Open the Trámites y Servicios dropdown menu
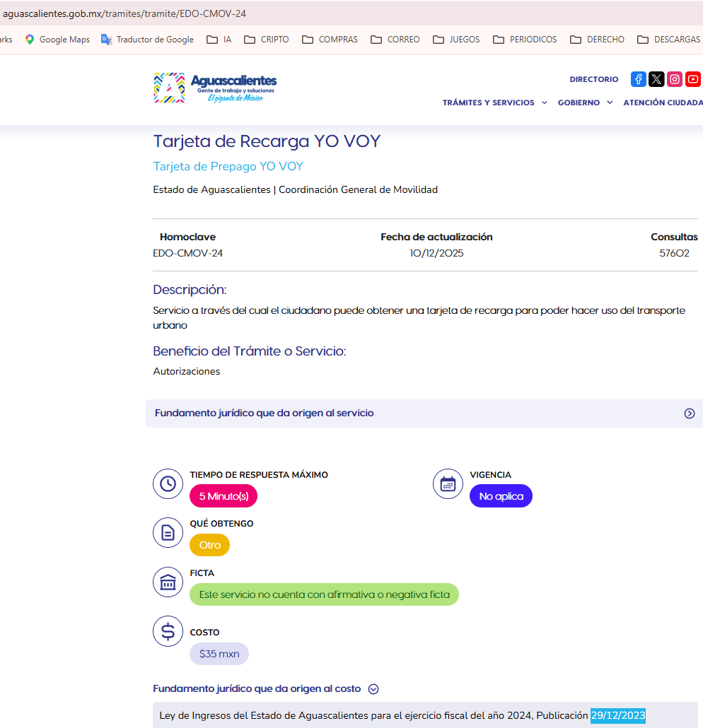The width and height of the screenshot is (703, 728). tap(494, 102)
